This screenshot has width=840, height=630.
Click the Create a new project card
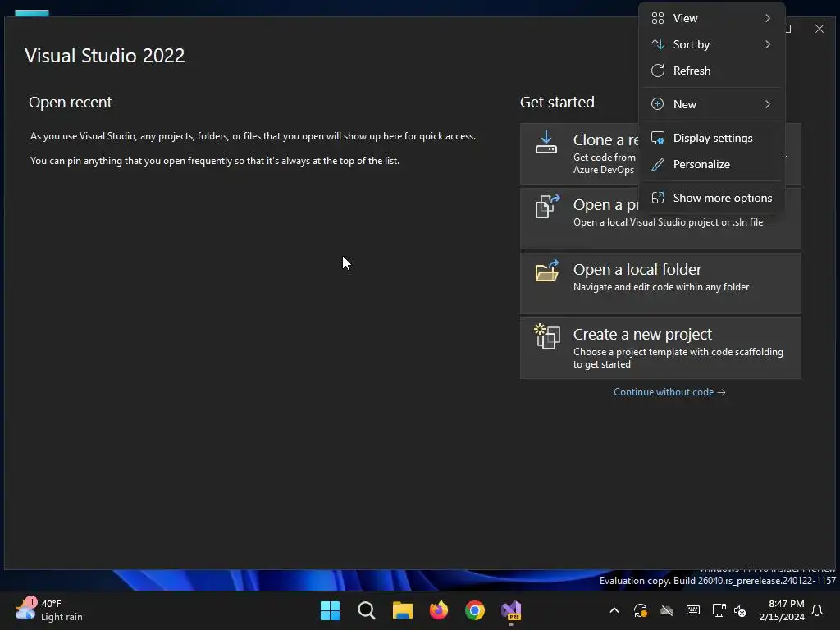click(660, 348)
